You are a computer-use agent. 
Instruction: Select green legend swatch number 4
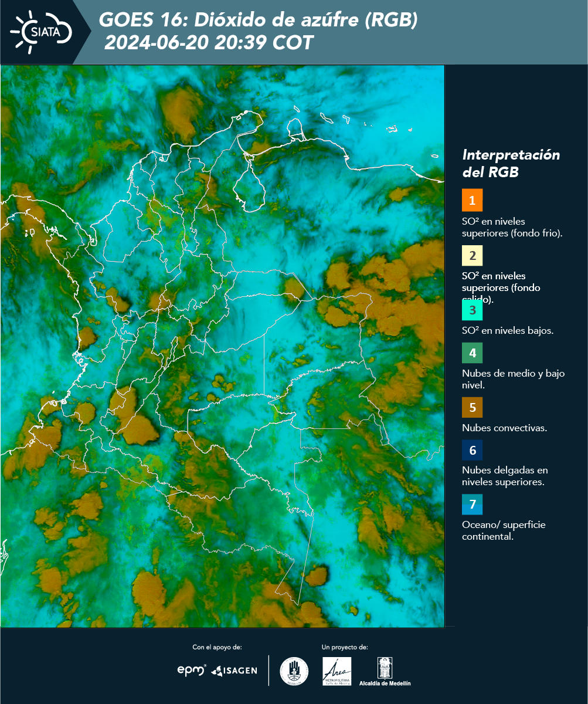[x=472, y=353]
